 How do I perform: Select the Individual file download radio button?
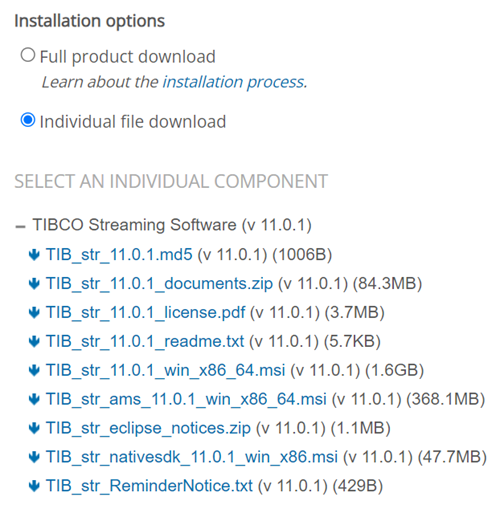[x=28, y=120]
